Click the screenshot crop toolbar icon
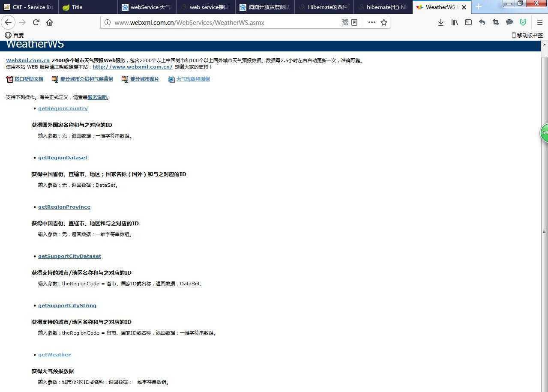This screenshot has height=392, width=548. (x=495, y=22)
